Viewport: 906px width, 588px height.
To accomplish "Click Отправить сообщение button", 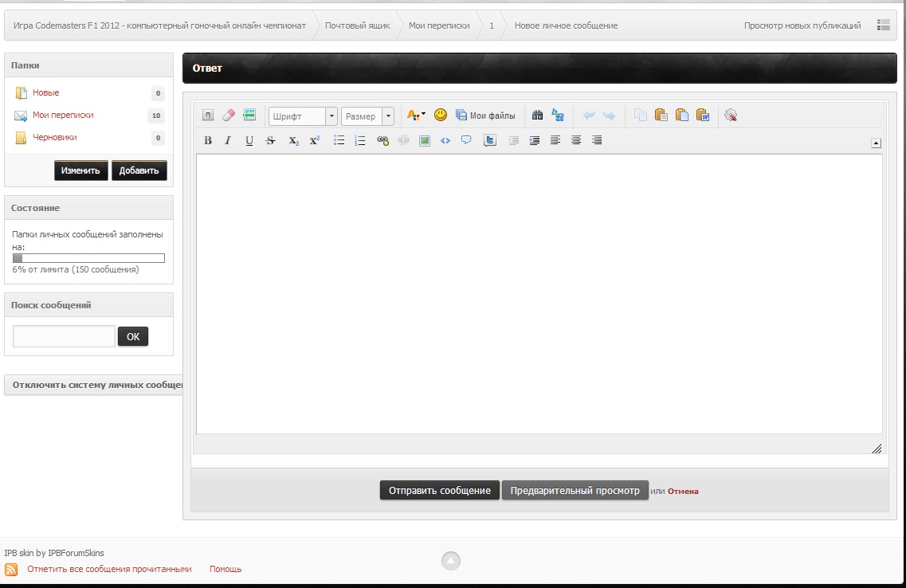I will (x=440, y=490).
